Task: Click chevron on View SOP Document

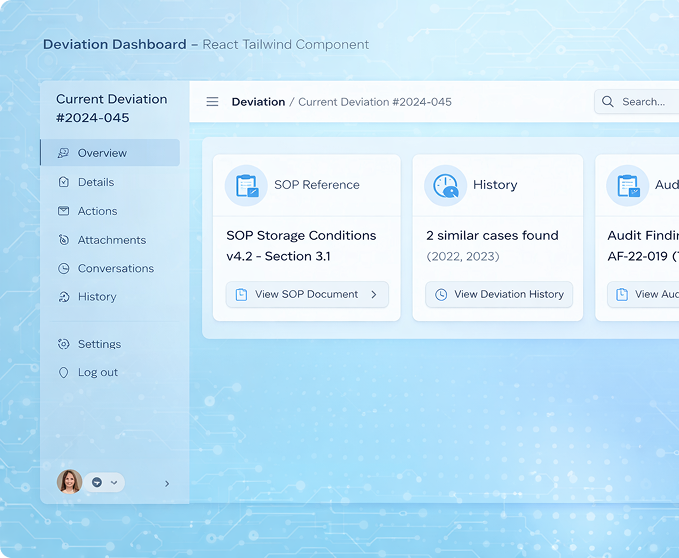Action: tap(374, 295)
